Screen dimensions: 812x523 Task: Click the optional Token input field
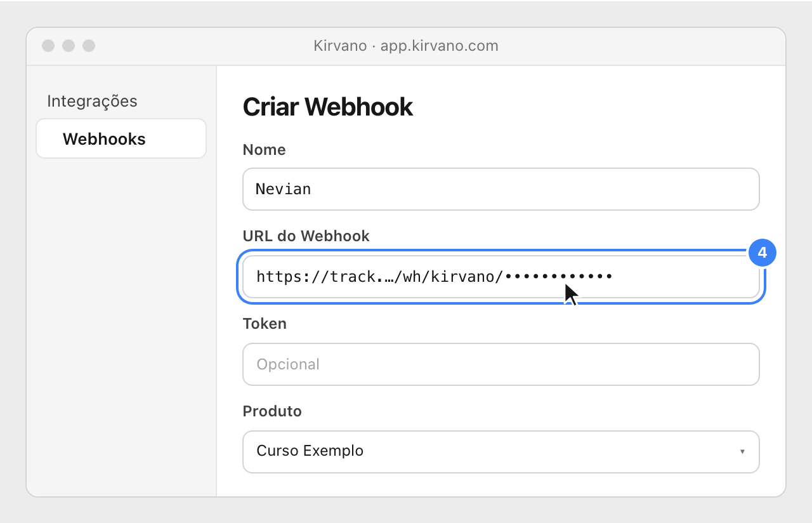pos(501,364)
